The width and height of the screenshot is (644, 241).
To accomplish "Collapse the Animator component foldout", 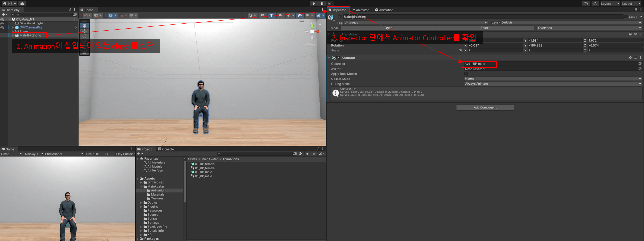I will (x=329, y=58).
